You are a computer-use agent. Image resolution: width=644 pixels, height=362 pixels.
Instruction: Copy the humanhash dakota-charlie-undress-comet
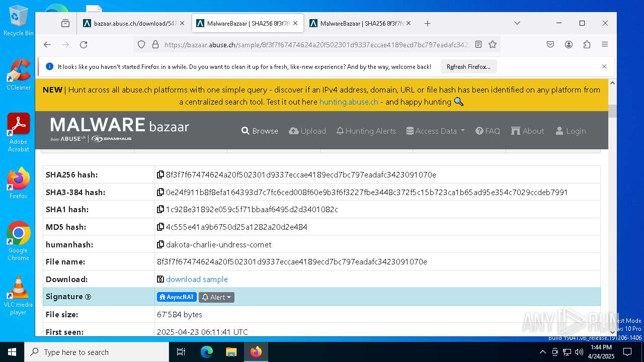click(x=160, y=244)
